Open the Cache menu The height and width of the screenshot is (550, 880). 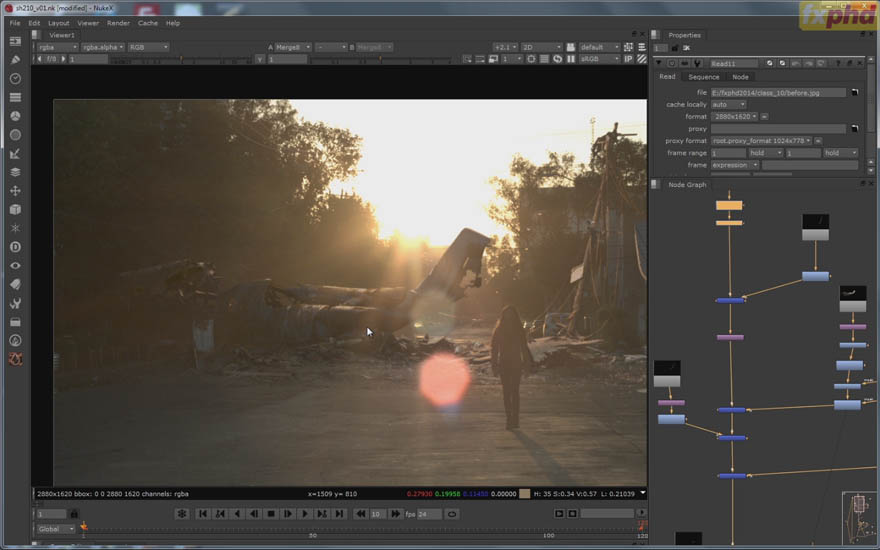[x=148, y=23]
